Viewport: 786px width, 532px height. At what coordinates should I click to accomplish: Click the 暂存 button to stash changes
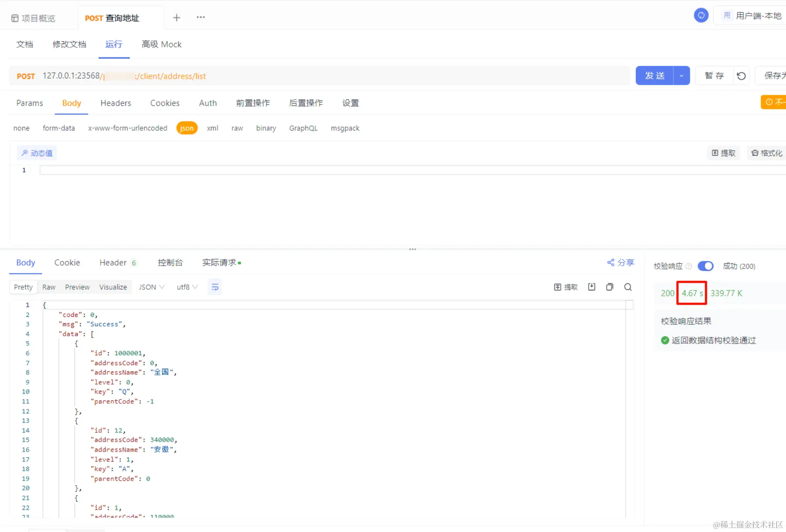click(x=714, y=75)
